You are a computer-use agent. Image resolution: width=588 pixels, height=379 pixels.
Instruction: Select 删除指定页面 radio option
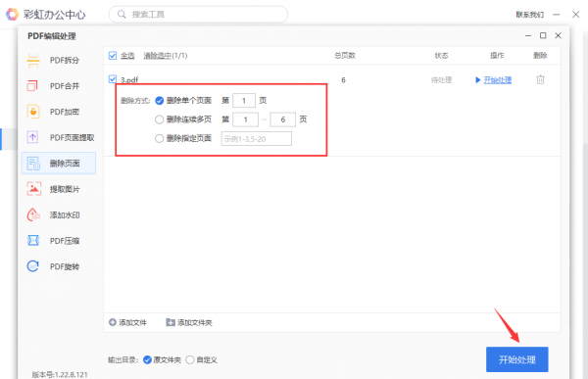tap(160, 138)
